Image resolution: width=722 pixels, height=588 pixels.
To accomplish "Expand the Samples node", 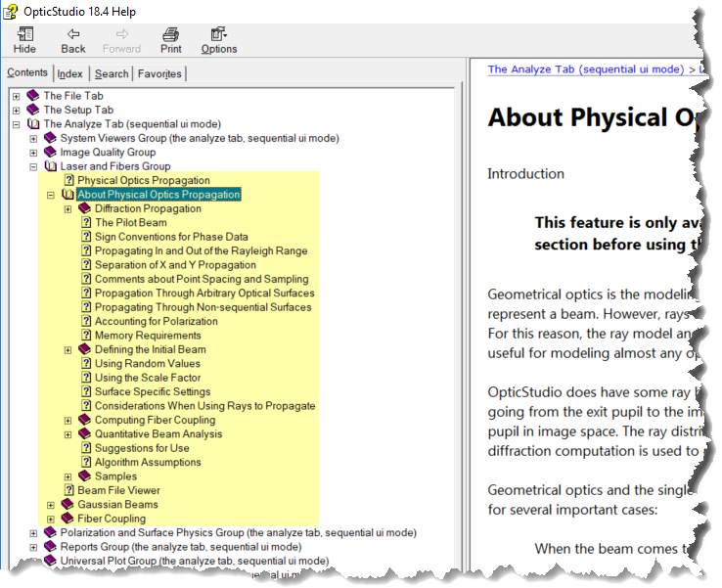I will click(x=68, y=477).
